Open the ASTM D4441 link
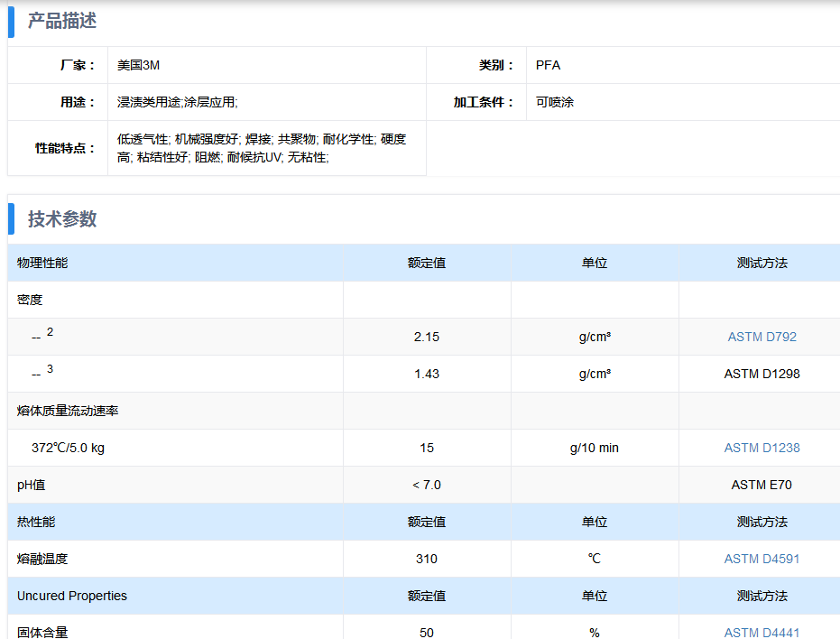840x639 pixels. (x=762, y=633)
